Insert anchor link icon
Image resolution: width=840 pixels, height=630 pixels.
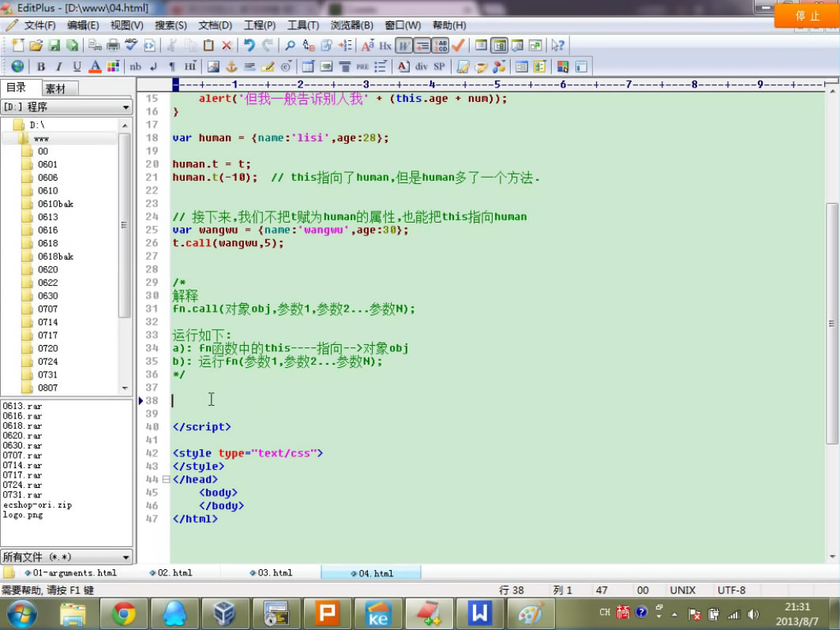231,66
